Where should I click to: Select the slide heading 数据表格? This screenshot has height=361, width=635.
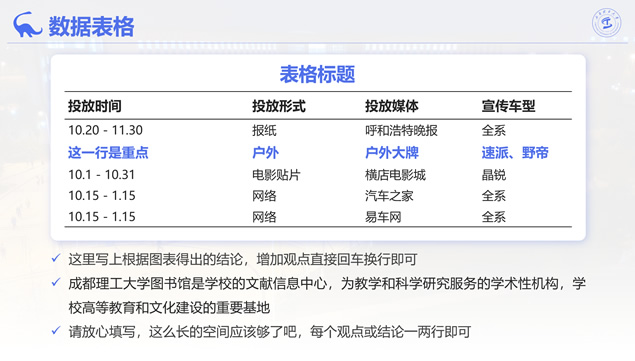coord(92,27)
